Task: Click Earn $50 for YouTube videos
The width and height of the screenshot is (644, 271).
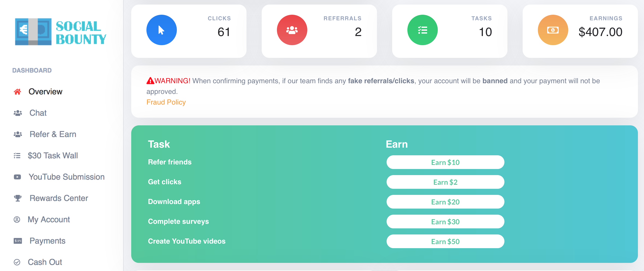Action: 445,241
